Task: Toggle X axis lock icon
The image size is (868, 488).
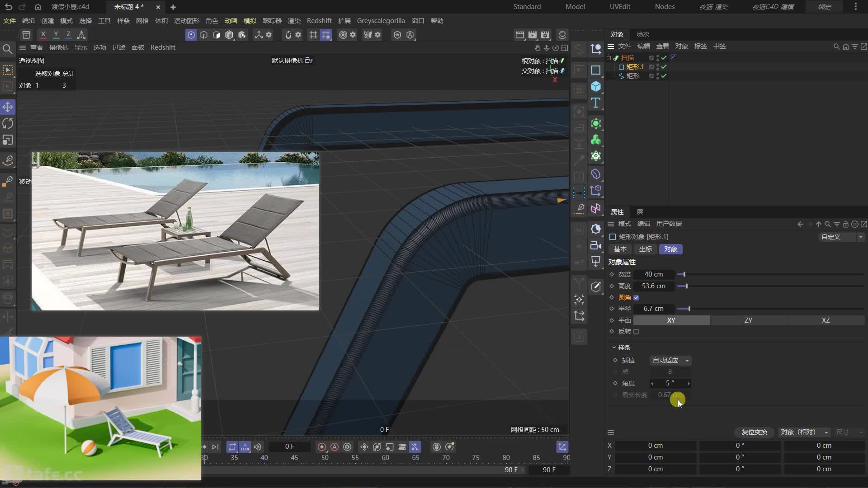Action: pos(43,34)
